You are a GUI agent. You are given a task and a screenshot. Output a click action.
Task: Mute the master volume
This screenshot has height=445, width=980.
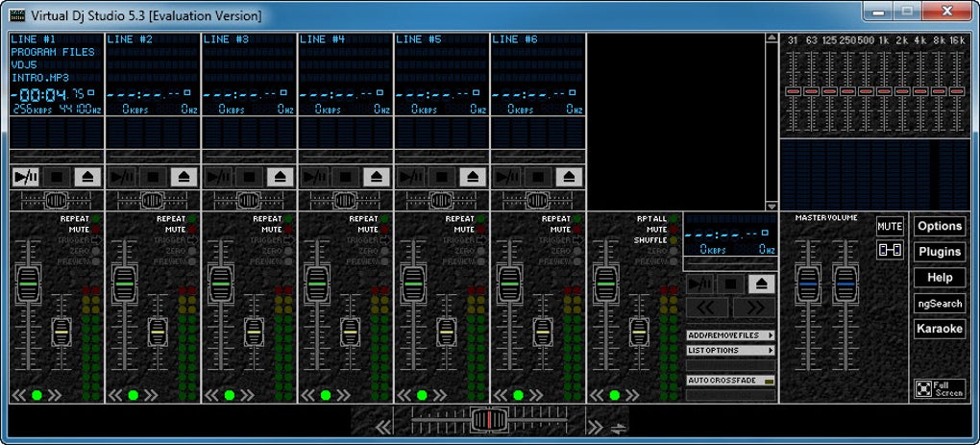[x=890, y=226]
